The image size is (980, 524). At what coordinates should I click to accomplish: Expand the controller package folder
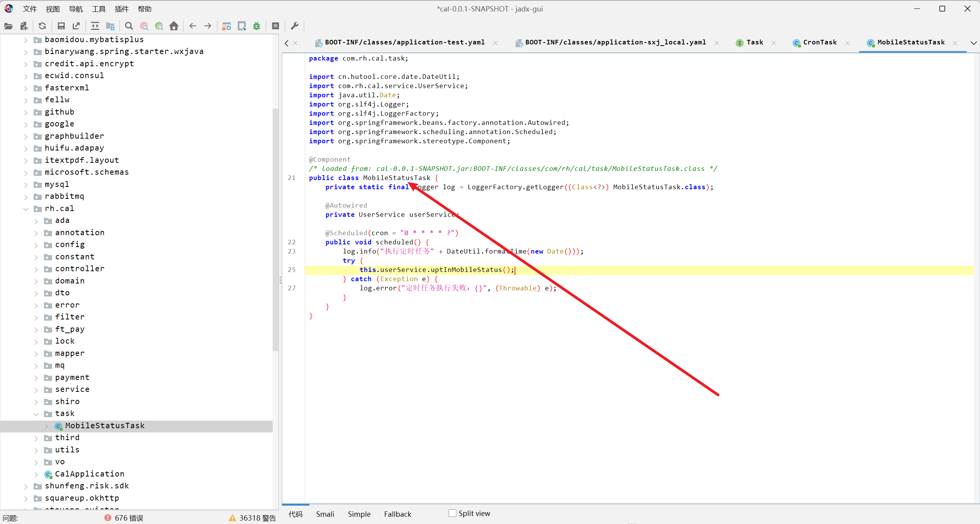click(36, 269)
